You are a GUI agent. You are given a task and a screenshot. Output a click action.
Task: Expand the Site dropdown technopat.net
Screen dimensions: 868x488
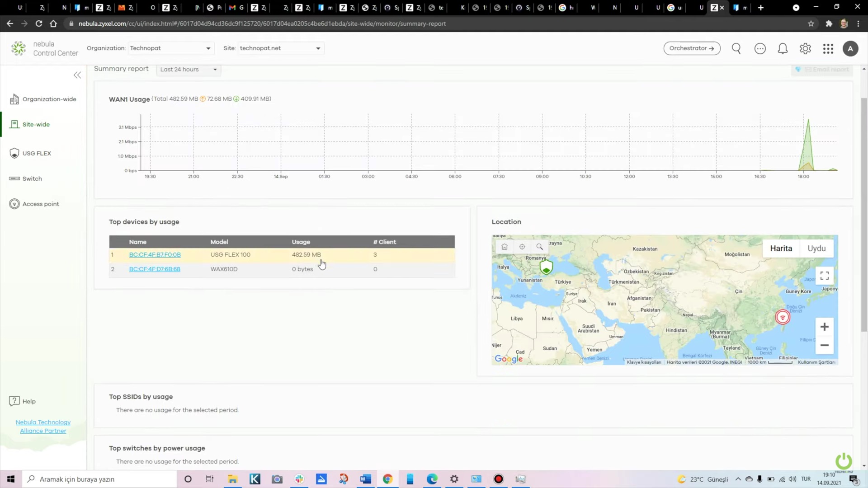click(280, 48)
